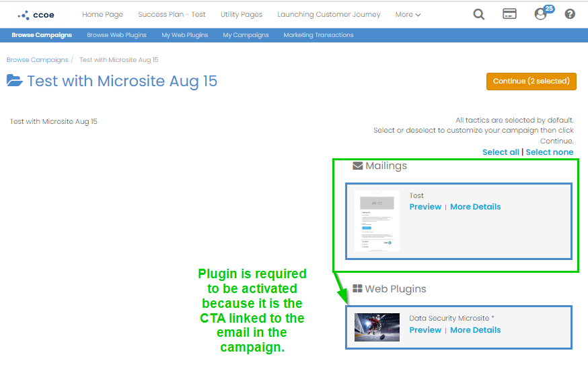Switch to the Browse Web Plugins tab

tap(116, 34)
